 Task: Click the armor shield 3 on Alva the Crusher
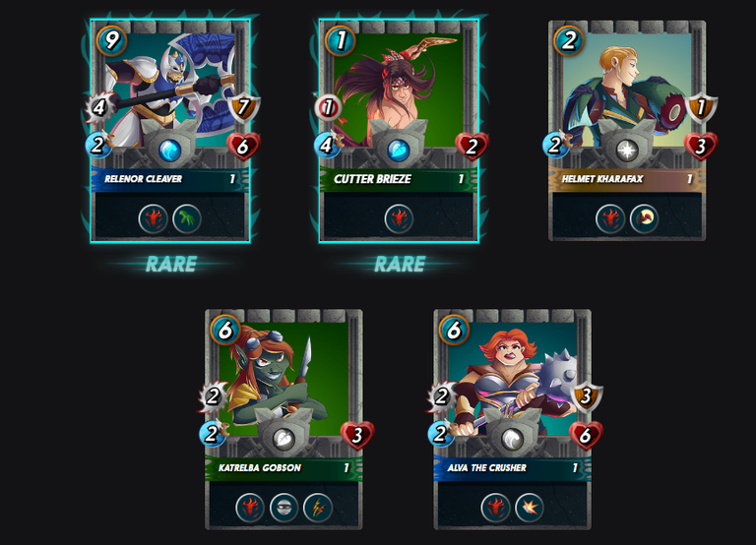(587, 397)
